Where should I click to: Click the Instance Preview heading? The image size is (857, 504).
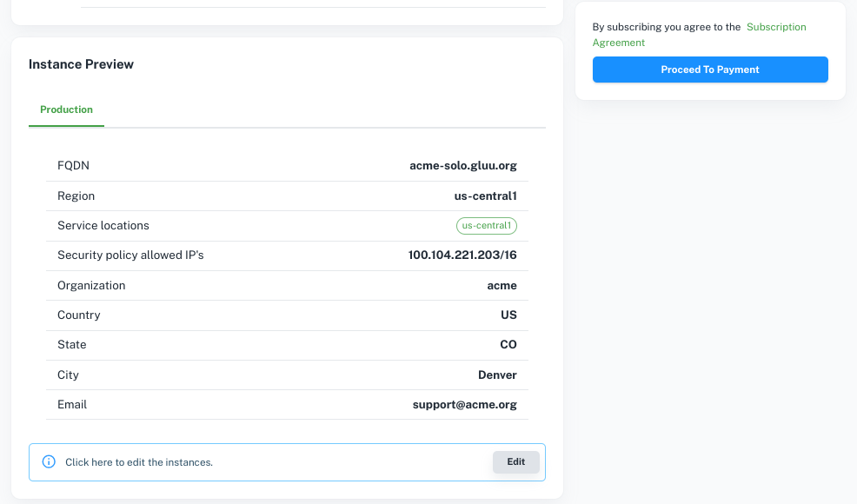pos(81,64)
